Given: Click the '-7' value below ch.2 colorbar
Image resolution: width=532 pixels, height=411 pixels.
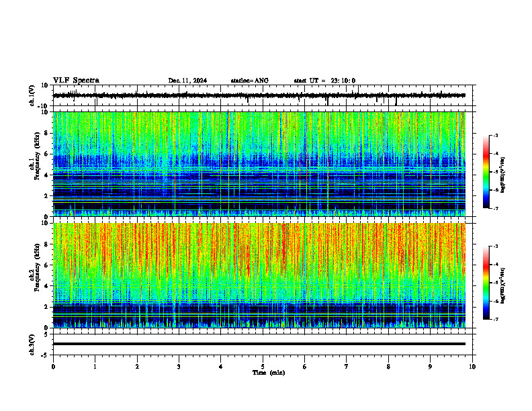Looking at the screenshot, I should coord(495,320).
